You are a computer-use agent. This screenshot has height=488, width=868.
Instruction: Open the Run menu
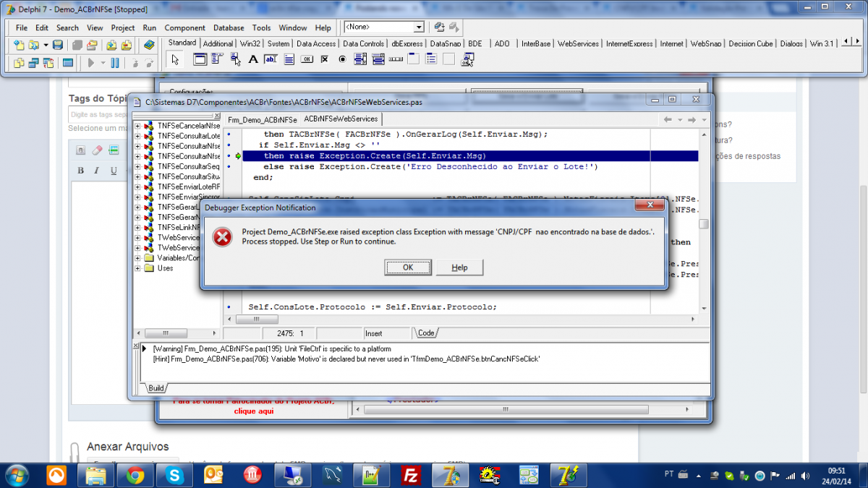[149, 27]
